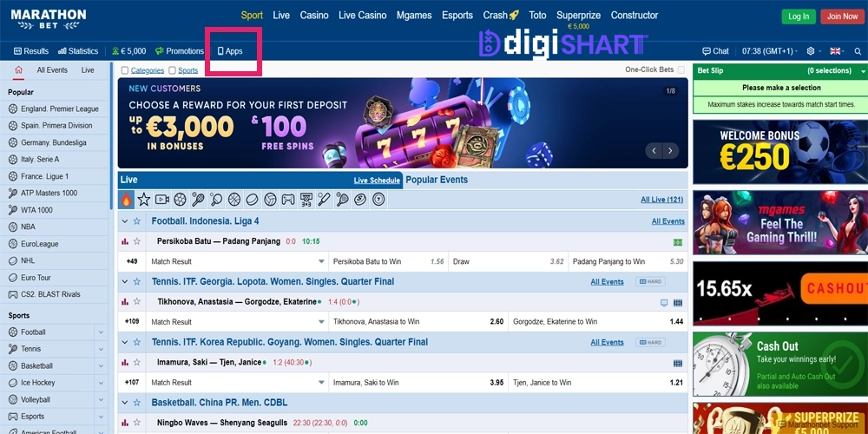Open Match Result dropdown for Persikoba Batu
Viewport: 868px width, 434px height.
click(321, 261)
